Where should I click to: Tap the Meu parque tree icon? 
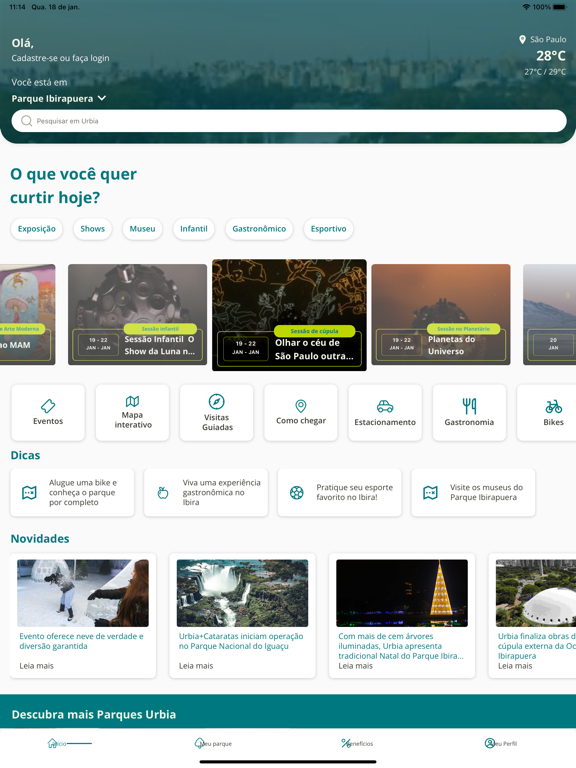click(199, 743)
